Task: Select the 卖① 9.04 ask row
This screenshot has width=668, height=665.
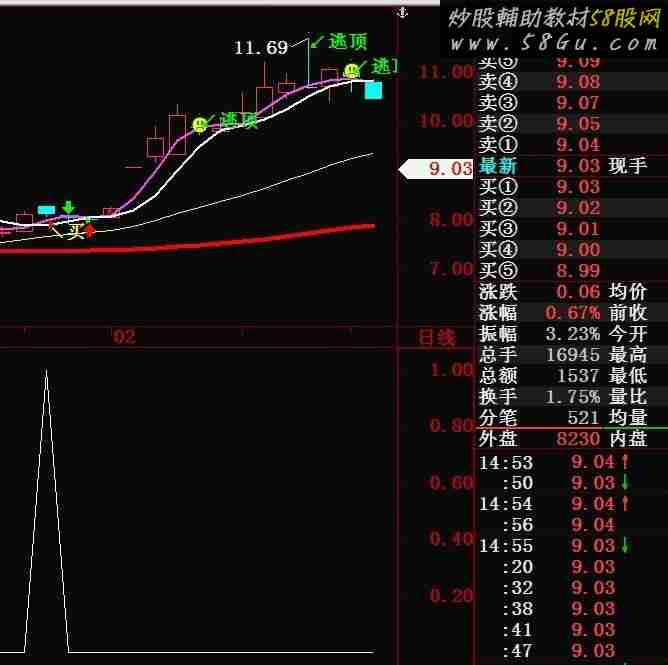Action: [571, 144]
